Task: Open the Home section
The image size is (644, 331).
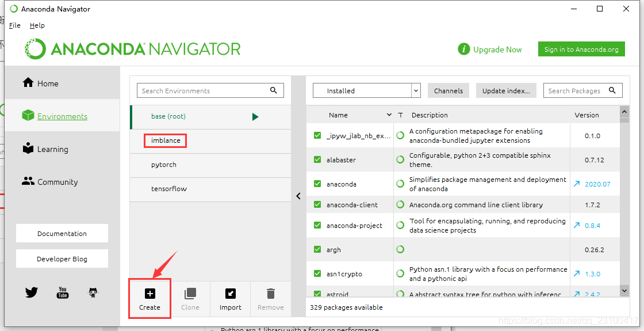Action: (x=63, y=83)
